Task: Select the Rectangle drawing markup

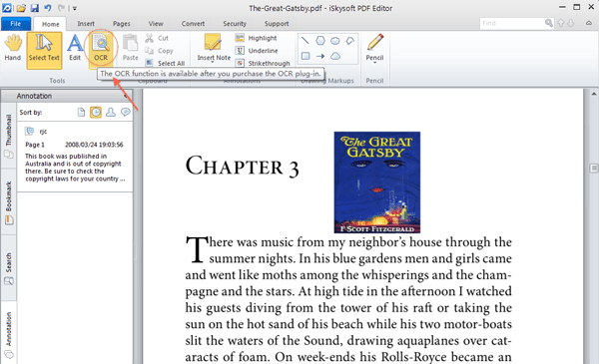Action: pos(305,56)
